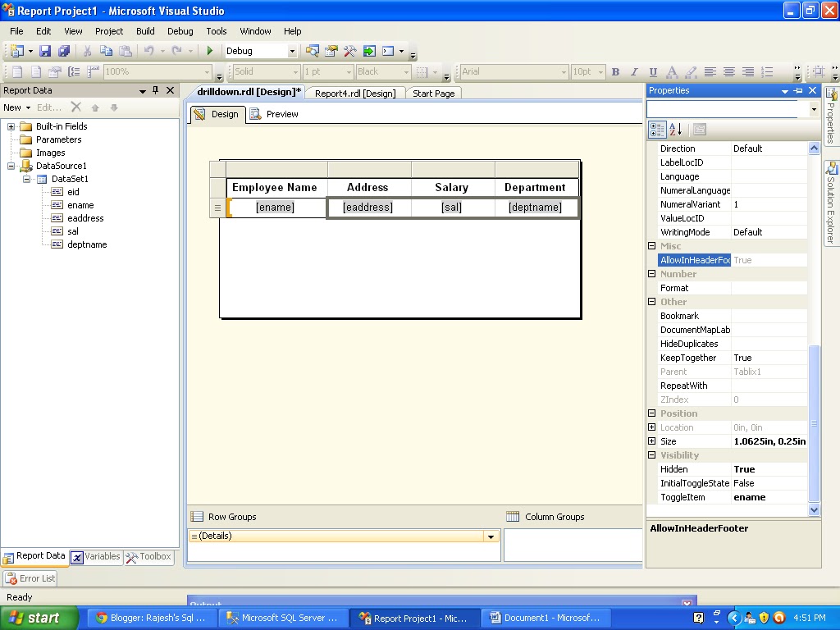The image size is (840, 630).
Task: Switch Properties panel to Categorized view
Action: 657,129
